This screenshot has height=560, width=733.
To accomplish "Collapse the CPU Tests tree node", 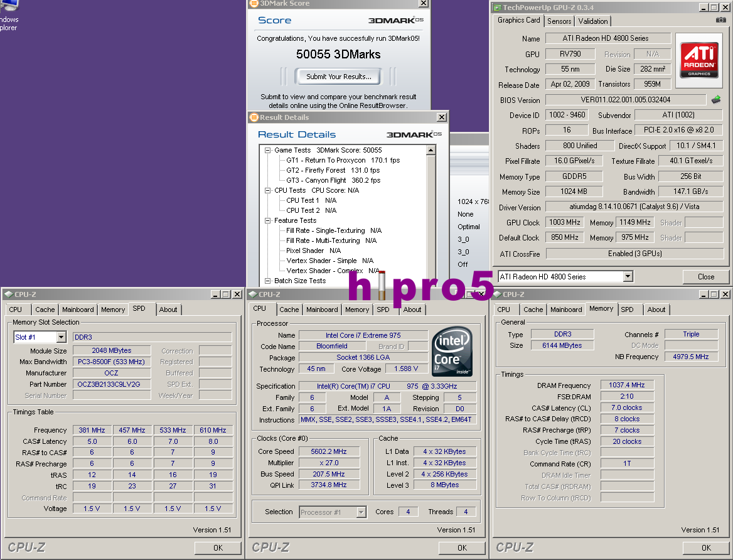I will pos(268,190).
